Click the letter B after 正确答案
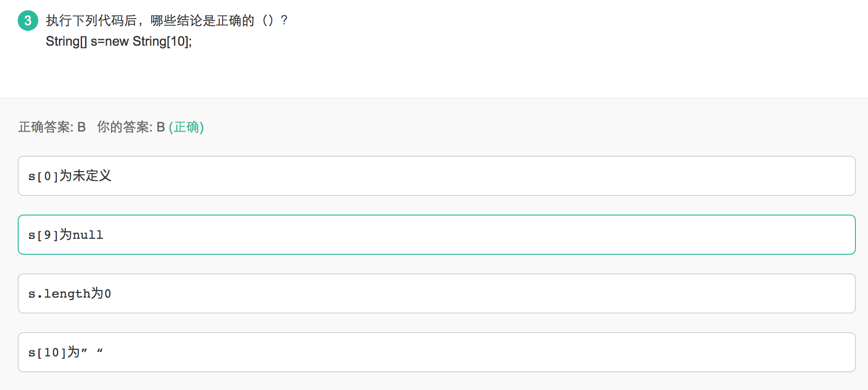Image resolution: width=868 pixels, height=390 pixels. tap(82, 127)
